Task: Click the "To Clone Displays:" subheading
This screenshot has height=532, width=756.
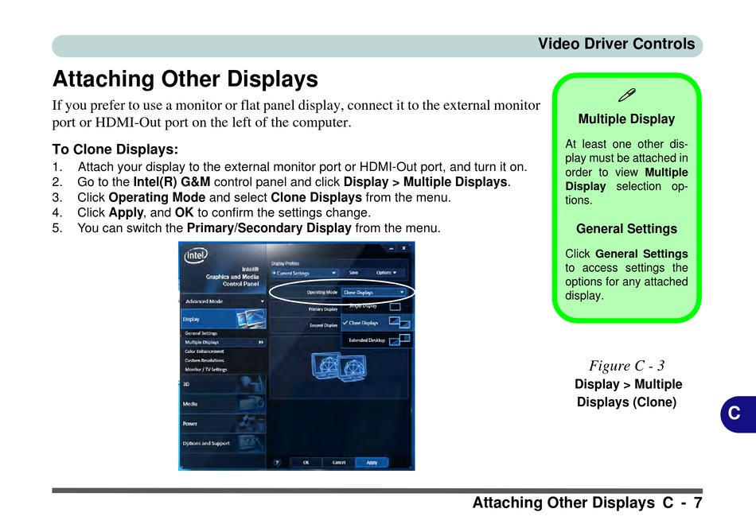Action: coord(115,150)
